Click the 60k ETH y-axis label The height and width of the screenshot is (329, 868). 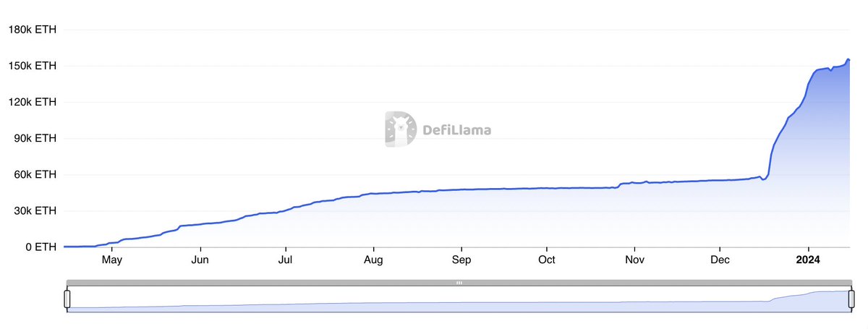[x=34, y=175]
